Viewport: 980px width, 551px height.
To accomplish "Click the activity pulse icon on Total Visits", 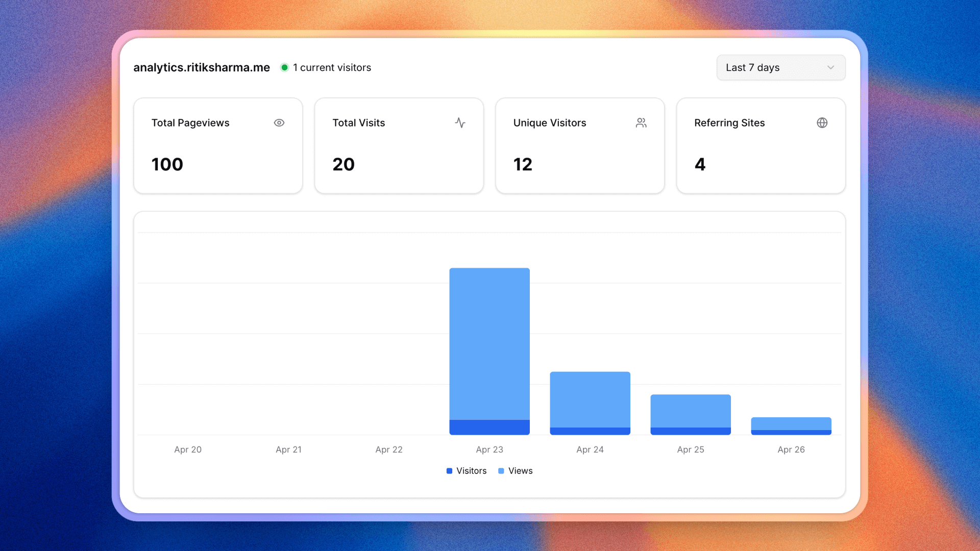I will click(x=460, y=123).
